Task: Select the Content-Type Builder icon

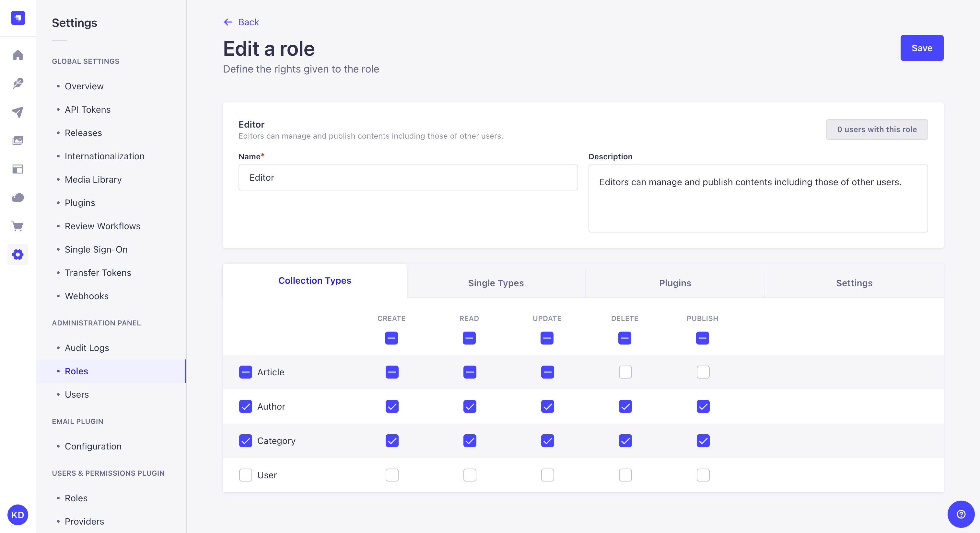Action: [x=17, y=169]
